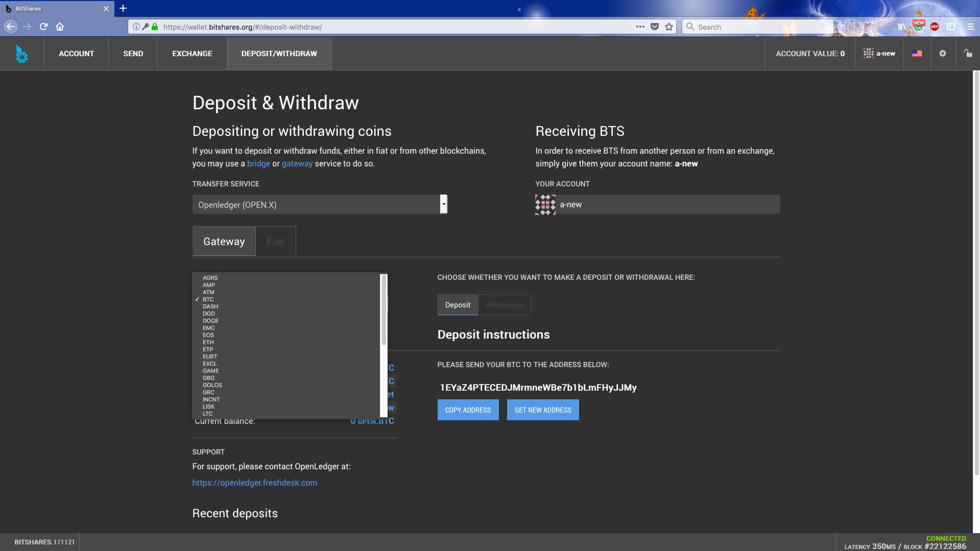The height and width of the screenshot is (551, 980).
Task: Open the SEND page
Action: point(133,54)
